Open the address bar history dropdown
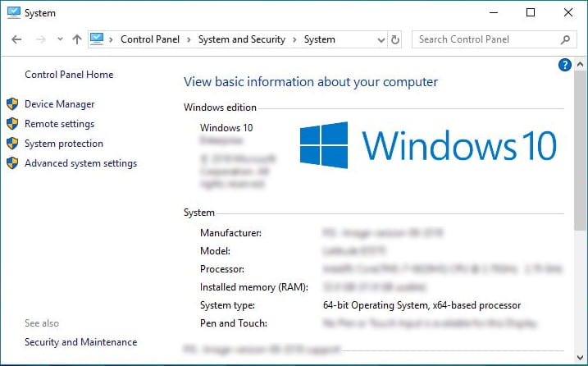The image size is (588, 366). tap(381, 39)
